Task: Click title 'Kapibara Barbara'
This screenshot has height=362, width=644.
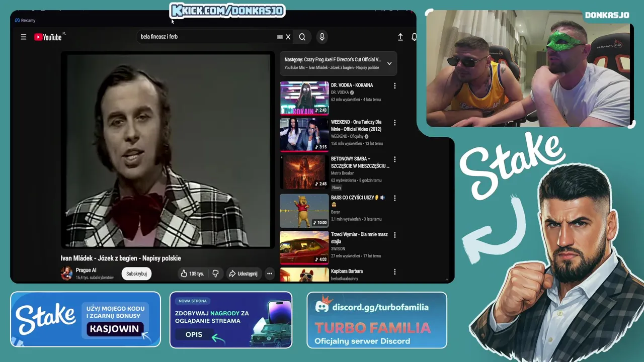Action: (x=347, y=271)
